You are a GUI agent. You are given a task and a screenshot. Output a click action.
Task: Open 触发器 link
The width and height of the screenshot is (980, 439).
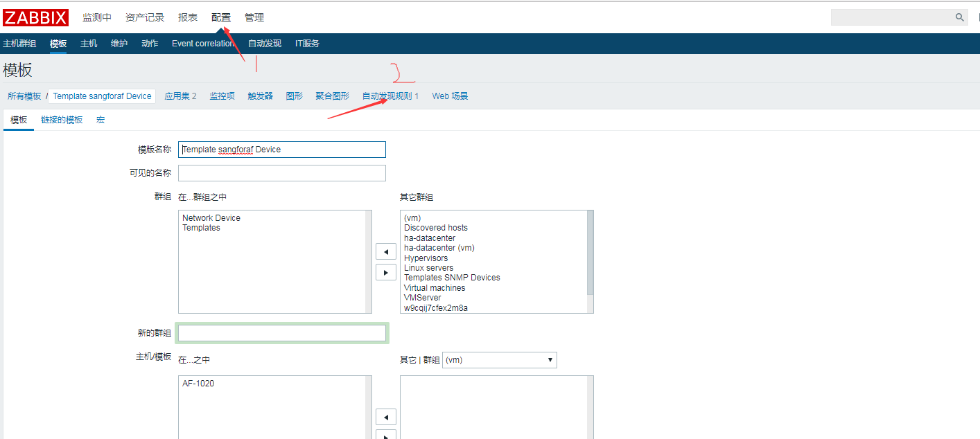(261, 96)
